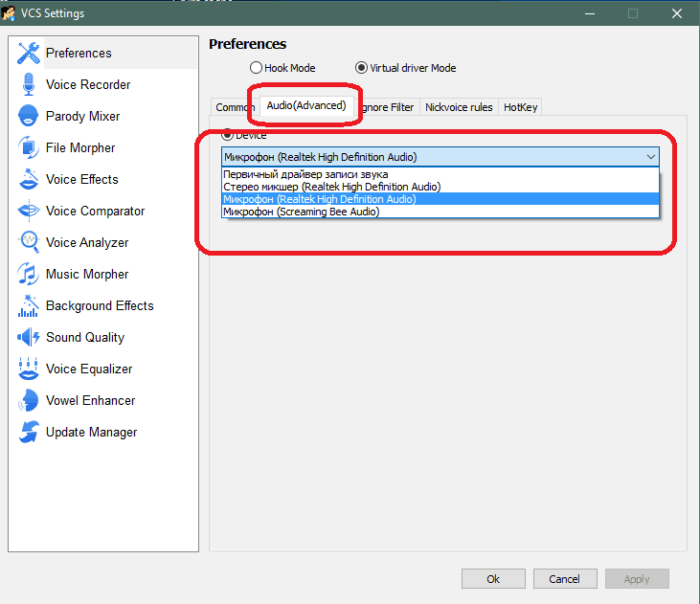The height and width of the screenshot is (604, 700).
Task: Select Voice Equalizer in sidebar
Action: pos(89,369)
